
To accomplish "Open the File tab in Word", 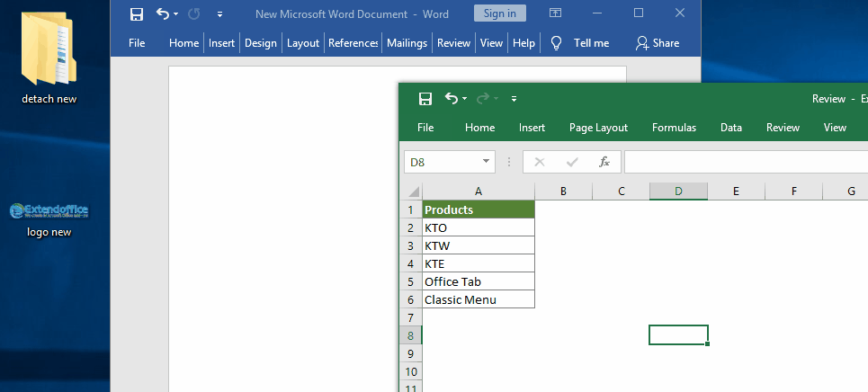I will click(x=137, y=43).
